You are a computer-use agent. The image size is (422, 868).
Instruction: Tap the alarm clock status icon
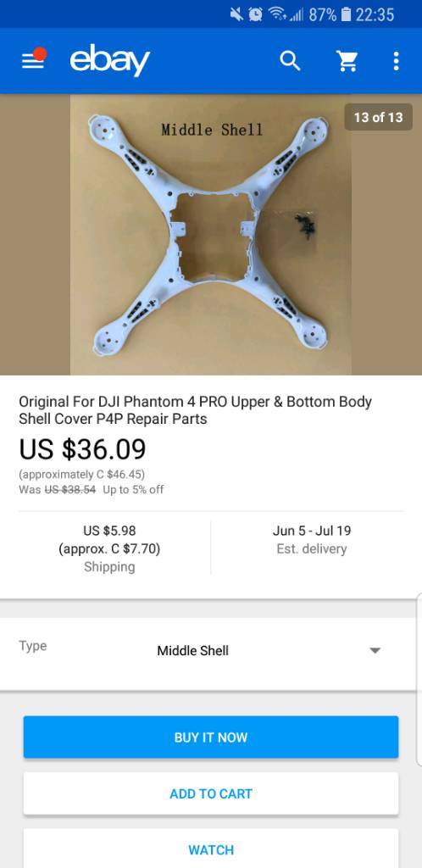pos(255,14)
